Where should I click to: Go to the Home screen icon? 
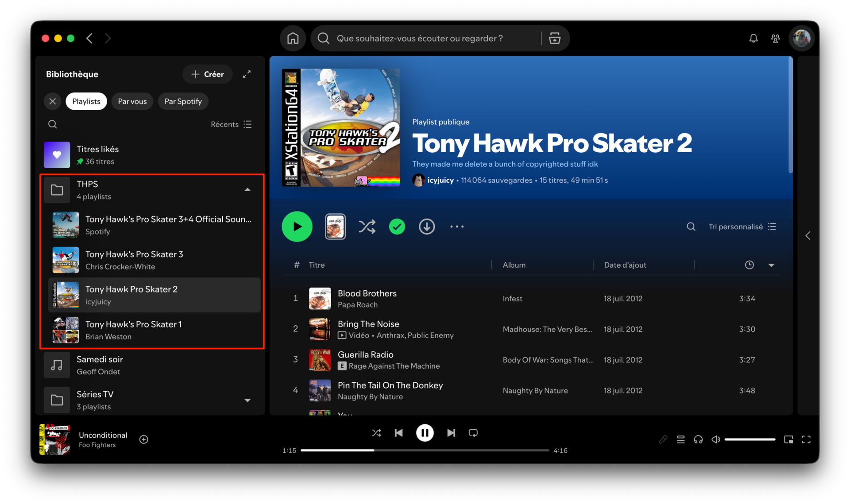point(293,38)
